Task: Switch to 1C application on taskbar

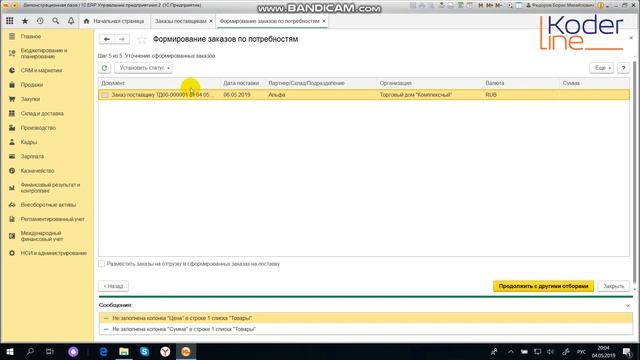Action: point(186,351)
